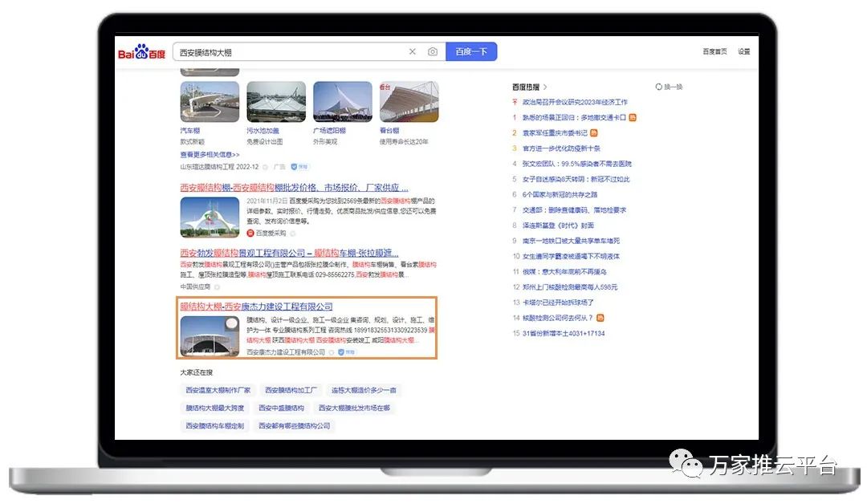Click the 汽车棚 carport thumbnail image
The height and width of the screenshot is (504, 867).
click(x=210, y=102)
